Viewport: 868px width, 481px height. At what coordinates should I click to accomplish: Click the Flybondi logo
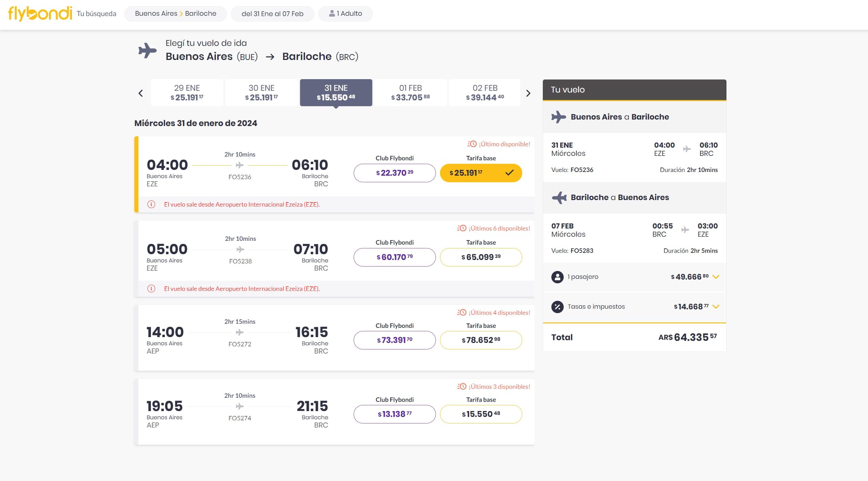[x=40, y=14]
